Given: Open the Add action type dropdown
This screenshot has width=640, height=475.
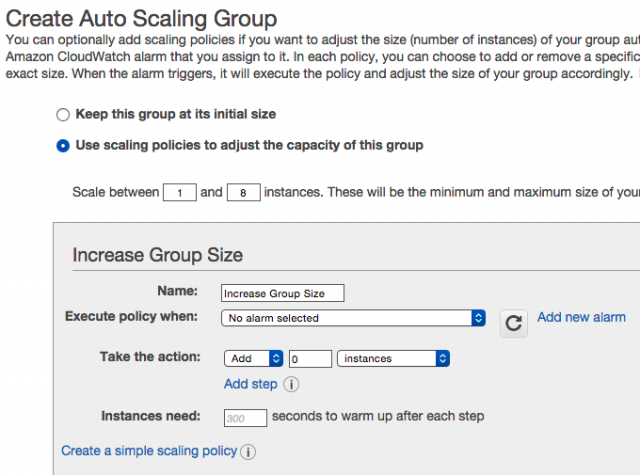Looking at the screenshot, I should [x=254, y=358].
